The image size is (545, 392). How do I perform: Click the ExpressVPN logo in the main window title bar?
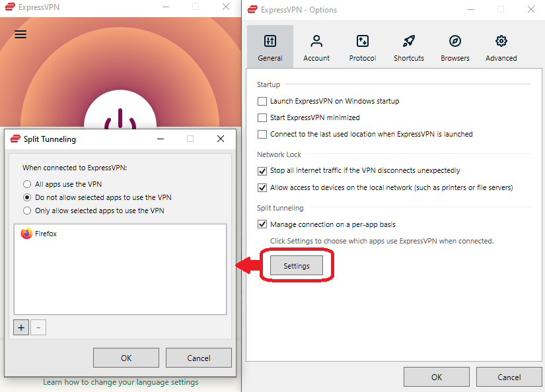click(10, 7)
